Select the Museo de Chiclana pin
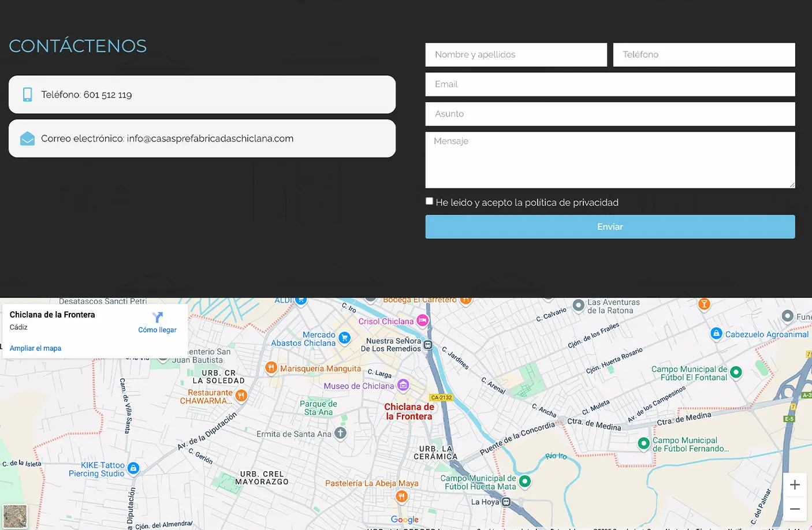Viewport: 812px width, 530px height. (403, 385)
